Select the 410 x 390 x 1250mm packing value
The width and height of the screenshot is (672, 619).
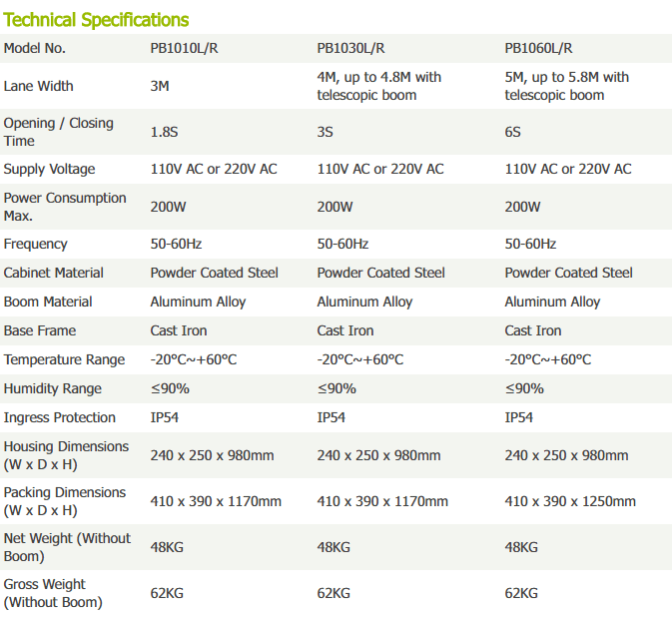572,501
